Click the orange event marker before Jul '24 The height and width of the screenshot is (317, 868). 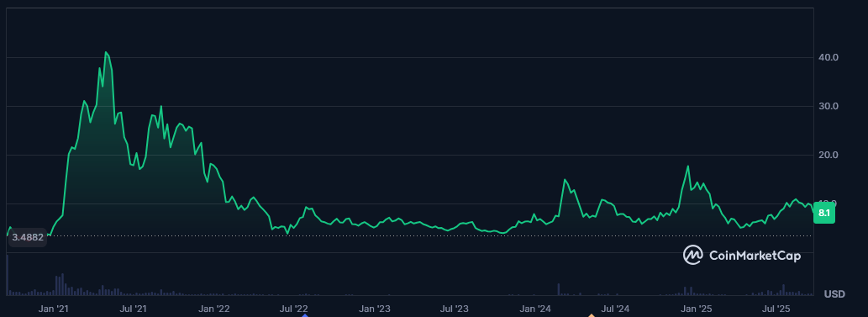[592, 315]
